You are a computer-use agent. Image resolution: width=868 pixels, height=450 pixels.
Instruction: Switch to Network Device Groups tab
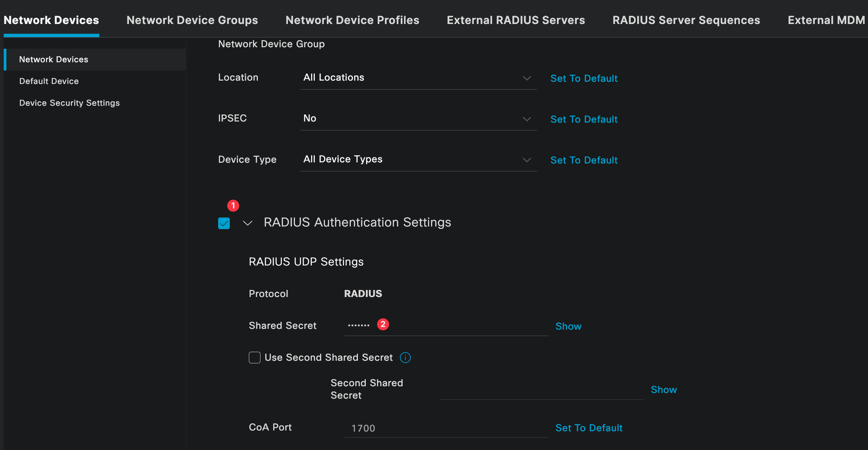tap(192, 20)
